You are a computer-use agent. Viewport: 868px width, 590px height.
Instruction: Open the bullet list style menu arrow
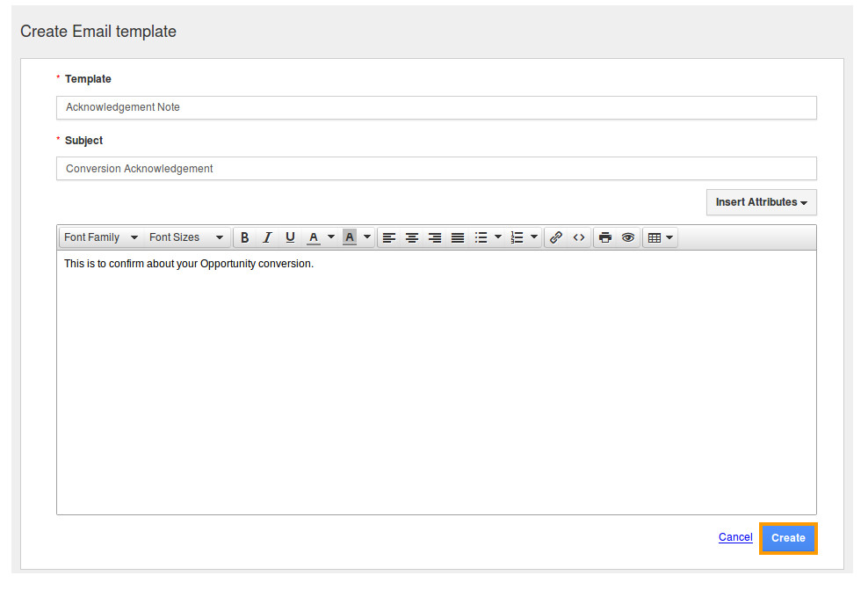click(x=498, y=237)
